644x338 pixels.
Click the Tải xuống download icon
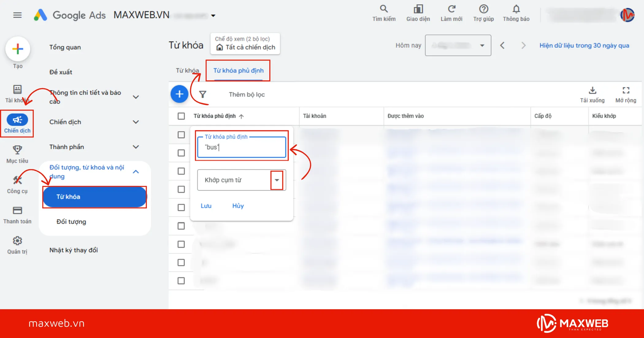[592, 91]
